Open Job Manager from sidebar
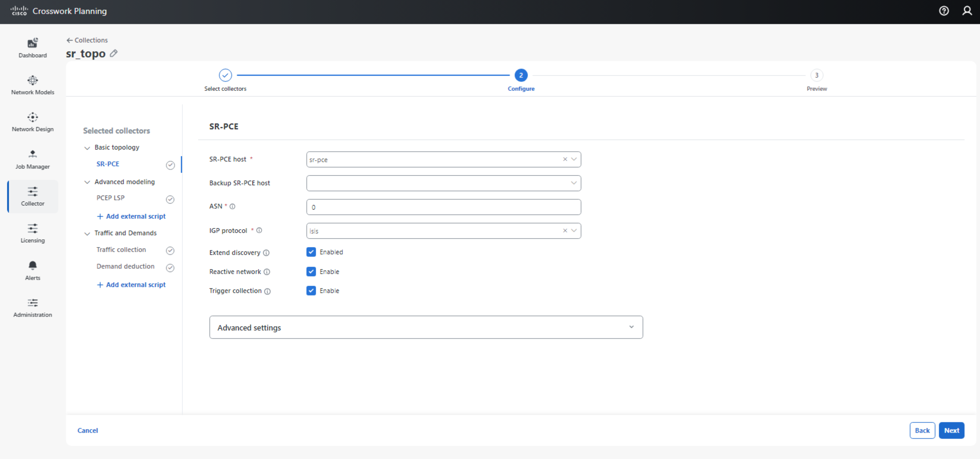Screen dimensions: 980x459 click(33, 159)
